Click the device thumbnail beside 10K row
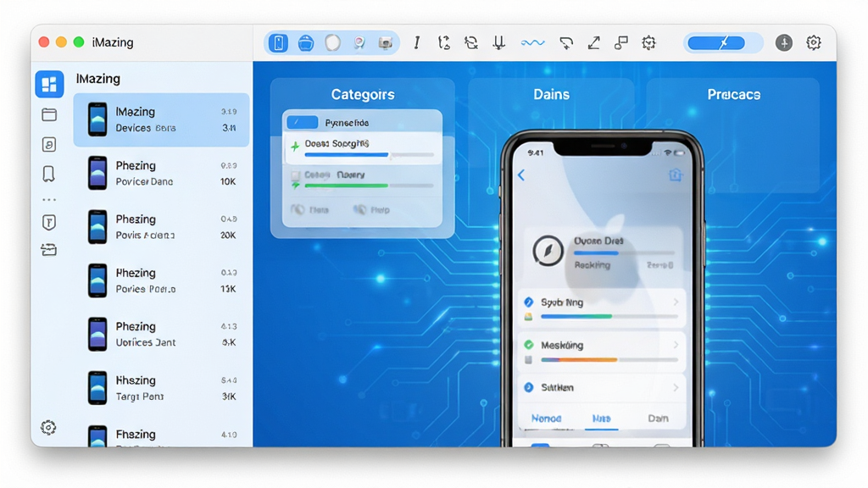This screenshot has height=488, width=868. [97, 173]
